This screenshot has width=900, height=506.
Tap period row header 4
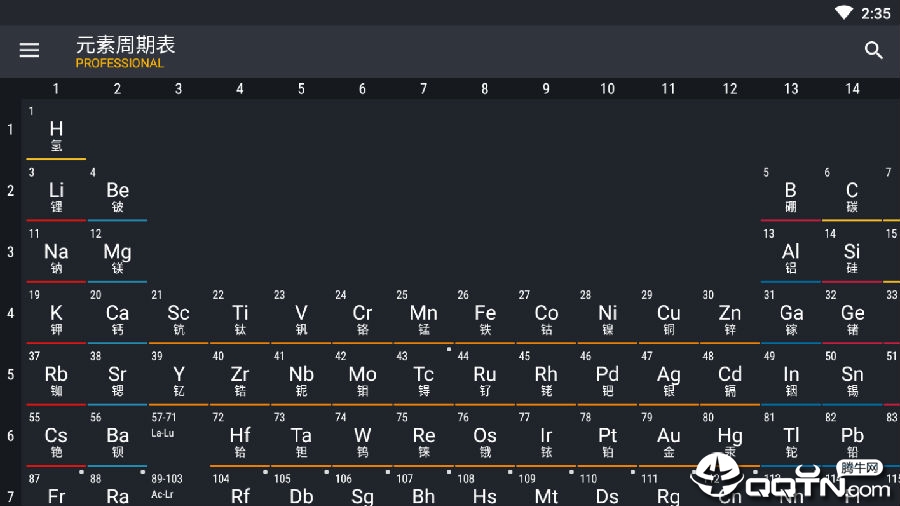click(10, 314)
